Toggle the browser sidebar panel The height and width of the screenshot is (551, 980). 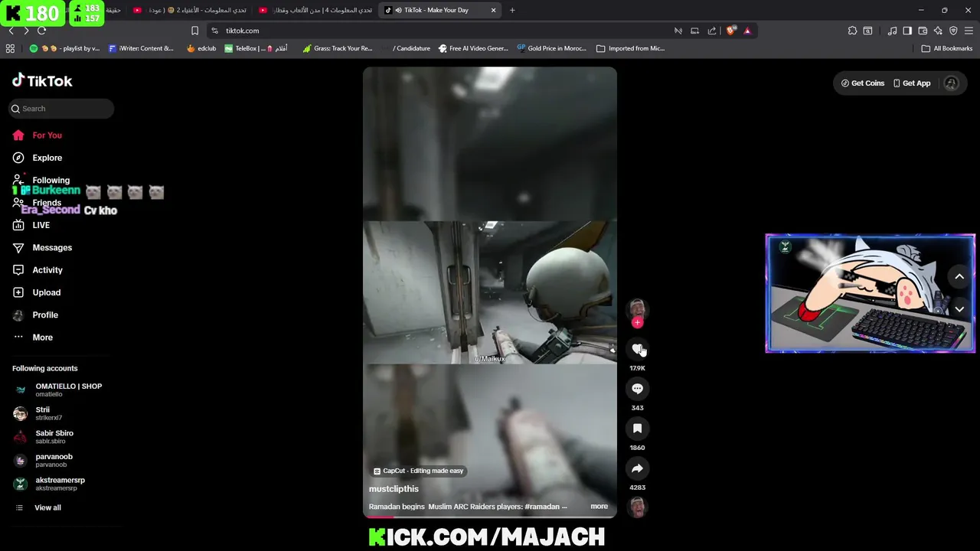907,31
